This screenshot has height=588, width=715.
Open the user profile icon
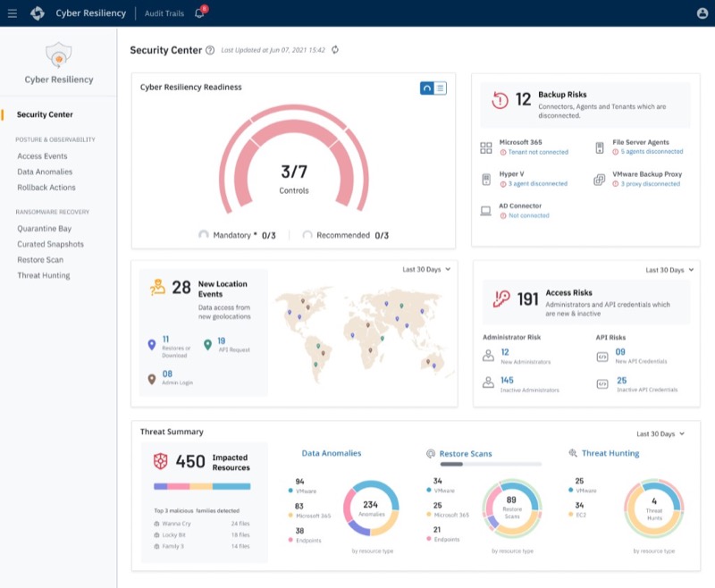702,13
